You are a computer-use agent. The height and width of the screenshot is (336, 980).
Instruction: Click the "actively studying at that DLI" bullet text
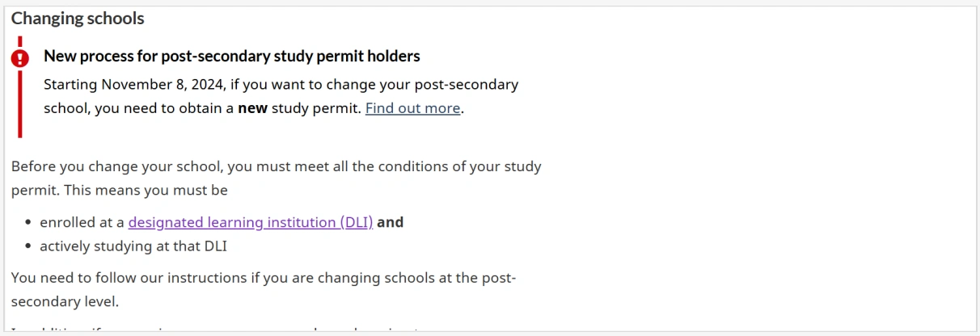coord(133,246)
